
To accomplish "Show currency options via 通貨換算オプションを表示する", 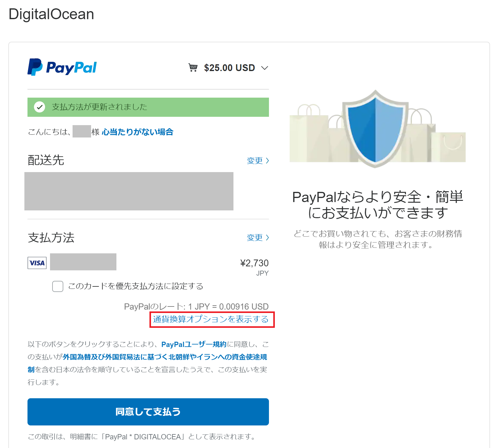I will (x=211, y=319).
